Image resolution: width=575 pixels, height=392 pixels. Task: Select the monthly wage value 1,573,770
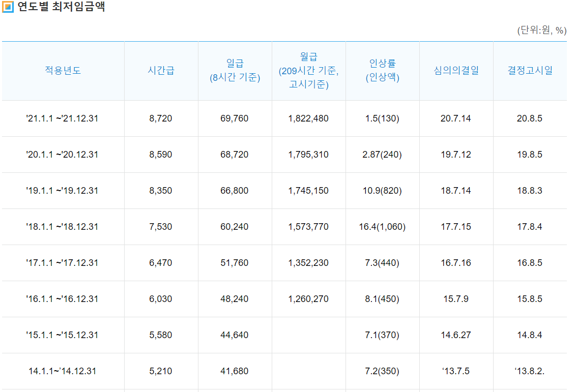point(308,227)
